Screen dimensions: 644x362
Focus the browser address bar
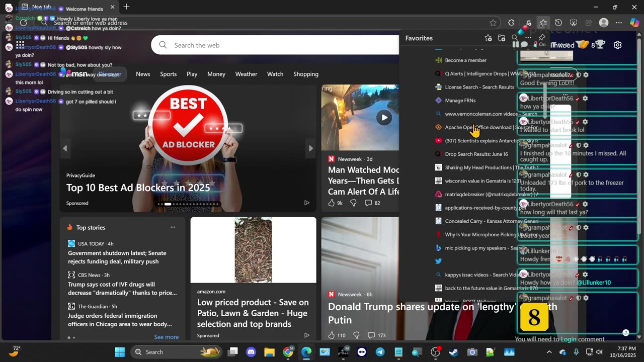(x=267, y=23)
